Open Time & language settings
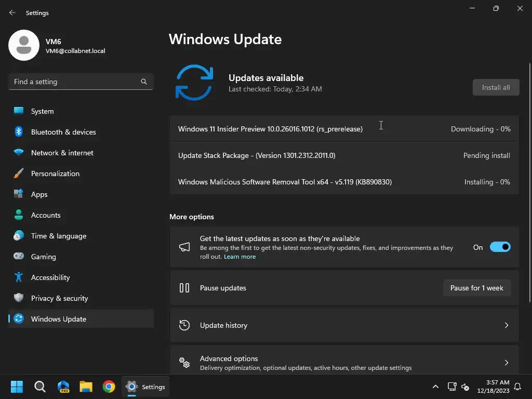The width and height of the screenshot is (532, 399). click(81, 235)
